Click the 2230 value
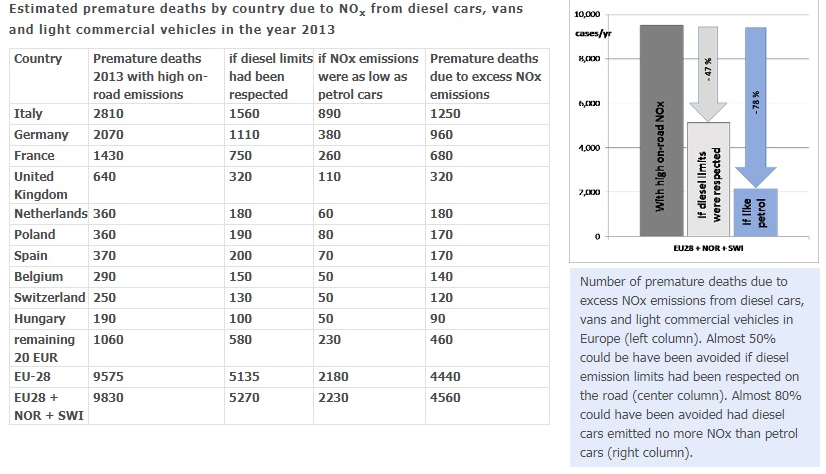The width and height of the screenshot is (826, 474). (x=333, y=398)
